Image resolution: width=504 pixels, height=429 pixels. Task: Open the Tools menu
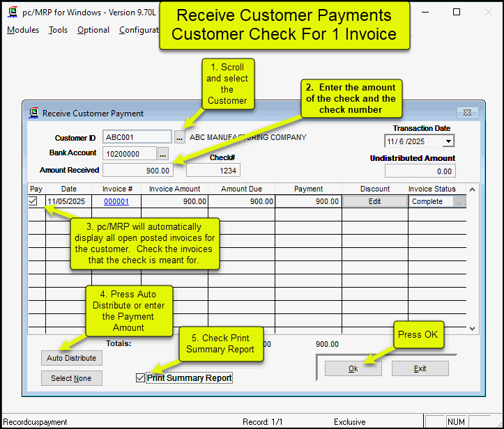(x=58, y=30)
